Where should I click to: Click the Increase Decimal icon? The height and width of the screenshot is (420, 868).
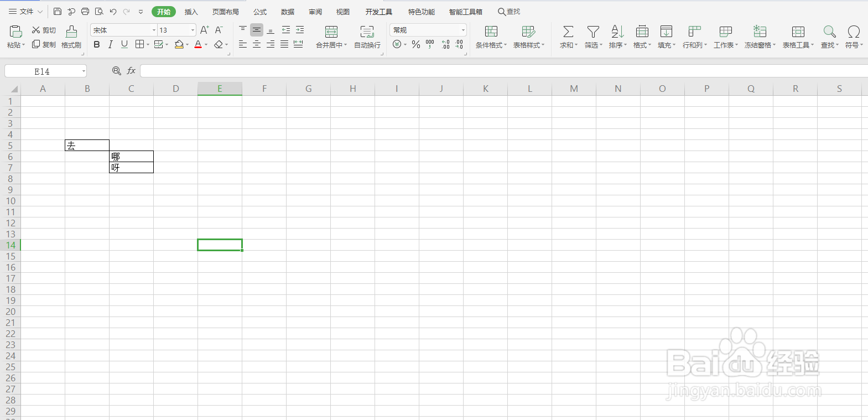coord(446,44)
